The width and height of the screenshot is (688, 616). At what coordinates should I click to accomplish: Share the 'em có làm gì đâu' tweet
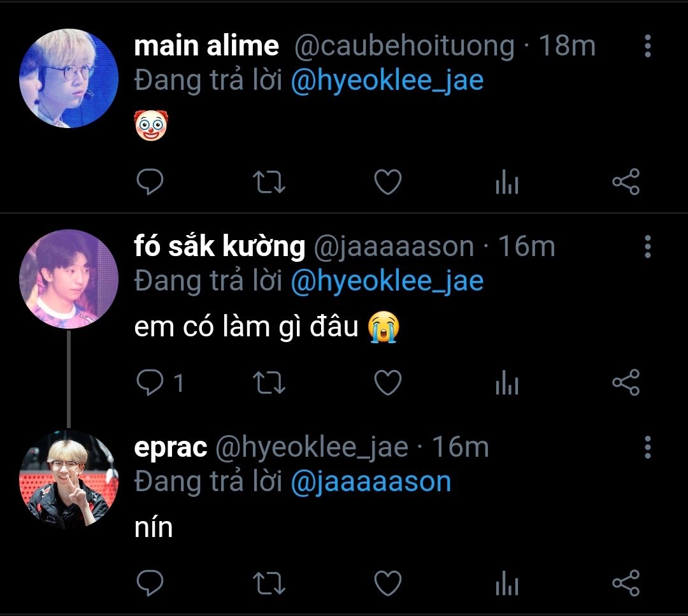626,382
